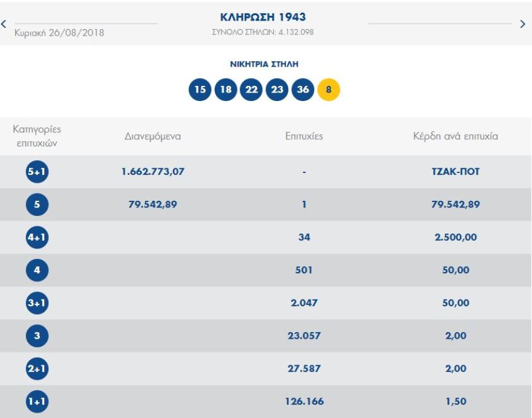Click the ΤΖΑΚ-ΠΟΤ jackpot label
The width and height of the screenshot is (532, 418).
pos(455,172)
